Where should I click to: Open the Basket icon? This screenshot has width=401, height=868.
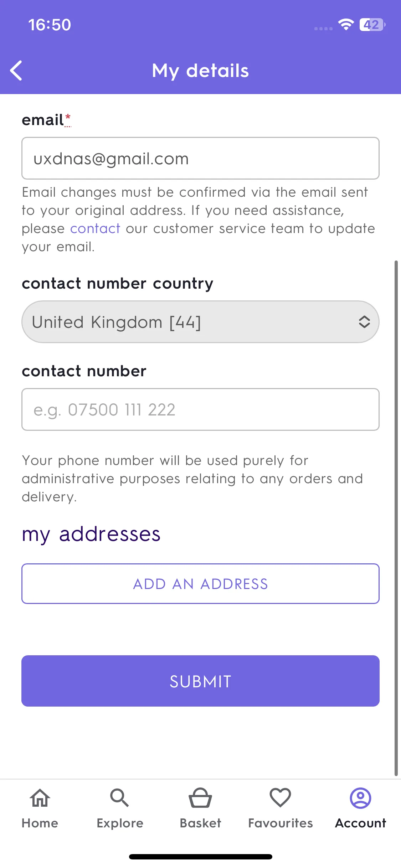coord(200,798)
